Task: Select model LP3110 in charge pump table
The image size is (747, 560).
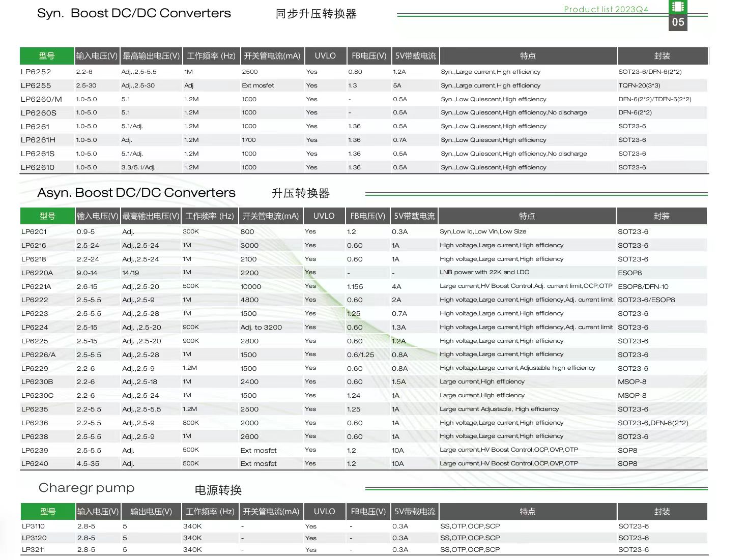Action: [x=33, y=526]
